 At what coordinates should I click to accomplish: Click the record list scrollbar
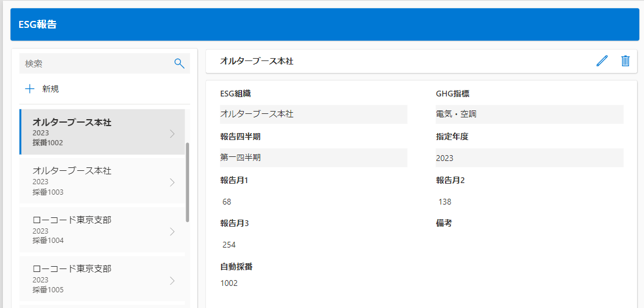pos(188,182)
